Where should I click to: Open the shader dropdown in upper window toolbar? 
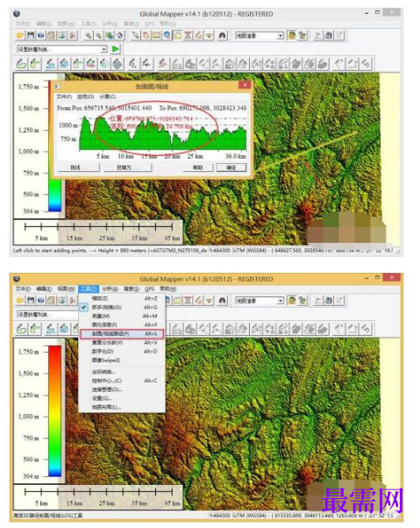pos(260,36)
